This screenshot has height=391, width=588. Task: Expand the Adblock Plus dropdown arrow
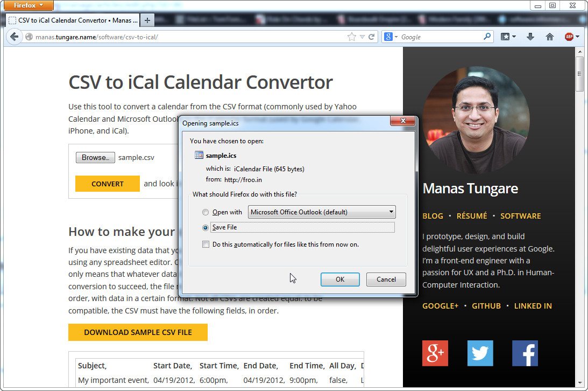tap(577, 37)
